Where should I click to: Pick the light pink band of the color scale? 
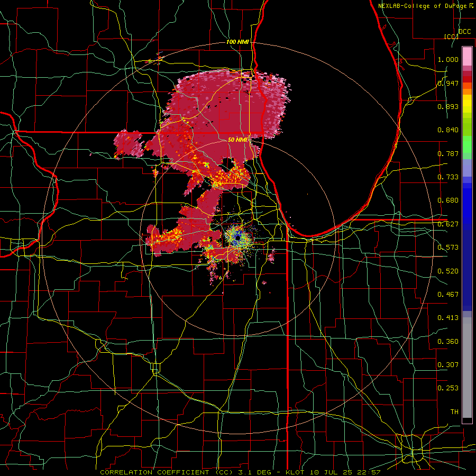467,56
